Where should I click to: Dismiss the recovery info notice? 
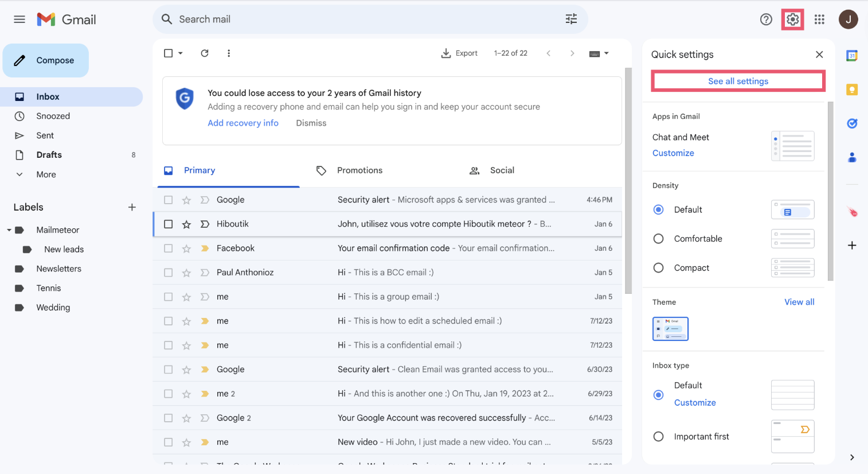coord(311,123)
